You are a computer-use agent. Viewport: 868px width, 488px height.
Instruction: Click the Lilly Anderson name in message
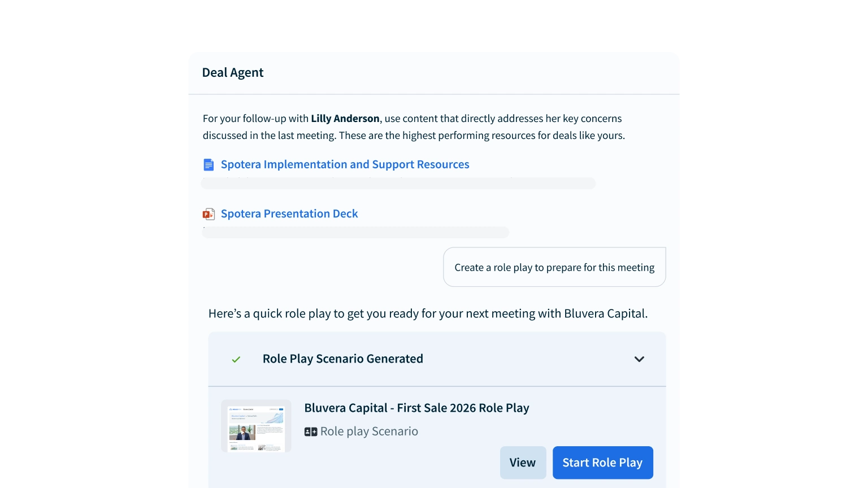(x=345, y=119)
